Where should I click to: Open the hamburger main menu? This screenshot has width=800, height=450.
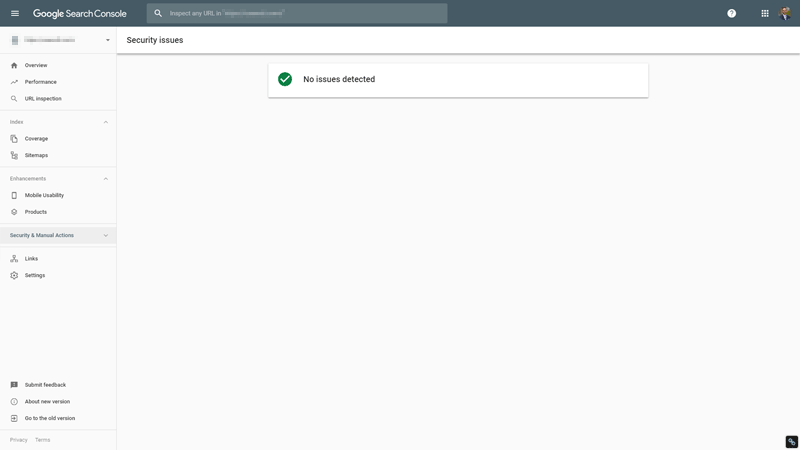(15, 13)
